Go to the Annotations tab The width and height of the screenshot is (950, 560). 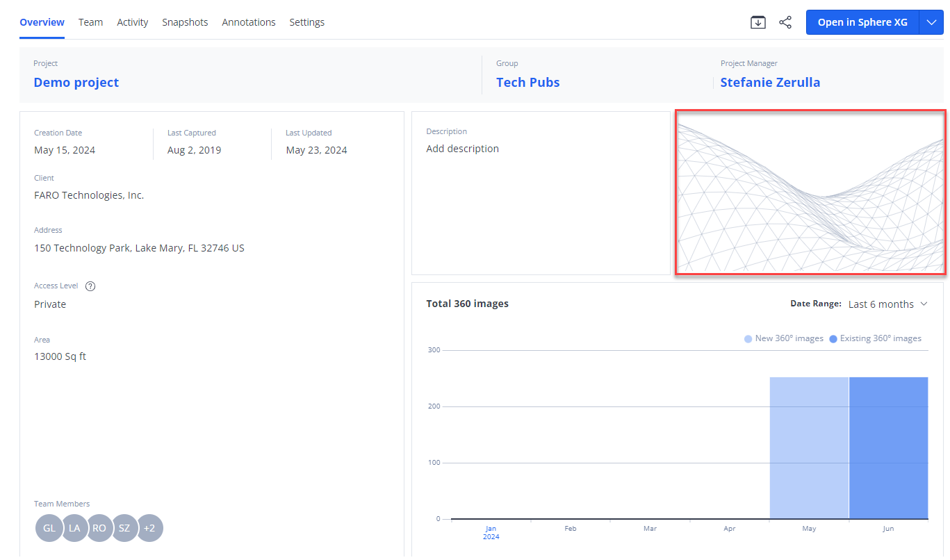(x=249, y=22)
